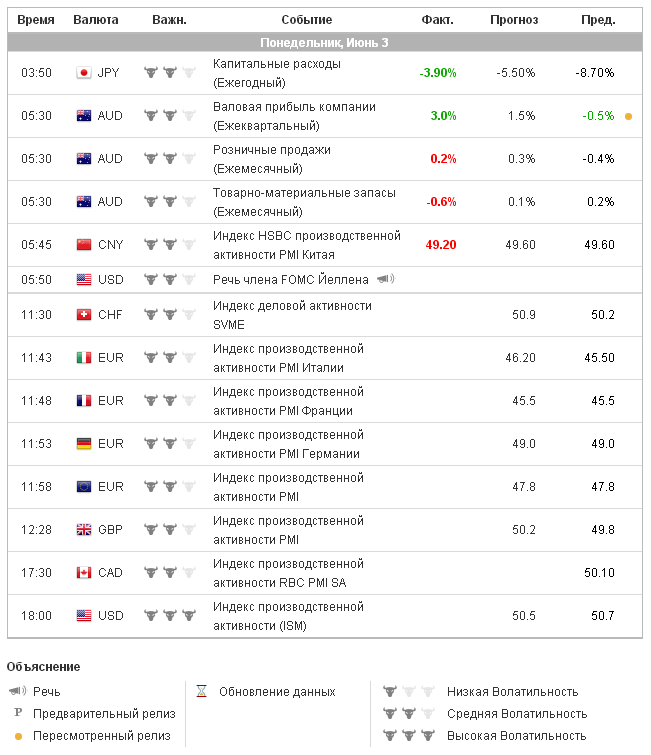The height and width of the screenshot is (755, 651).
Task: Open the Капитальные расходы event
Action: [x=277, y=64]
